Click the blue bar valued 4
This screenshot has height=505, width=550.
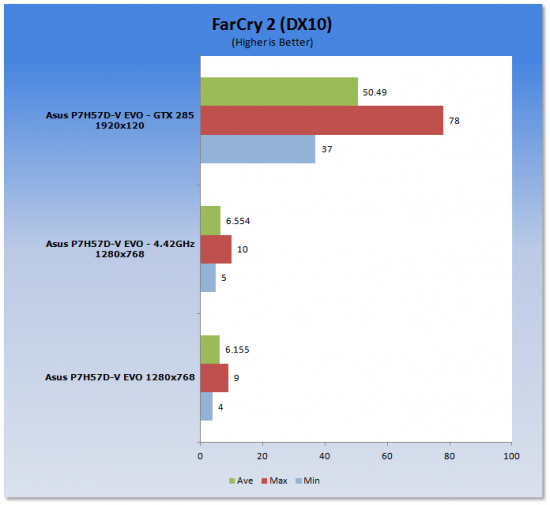(207, 406)
